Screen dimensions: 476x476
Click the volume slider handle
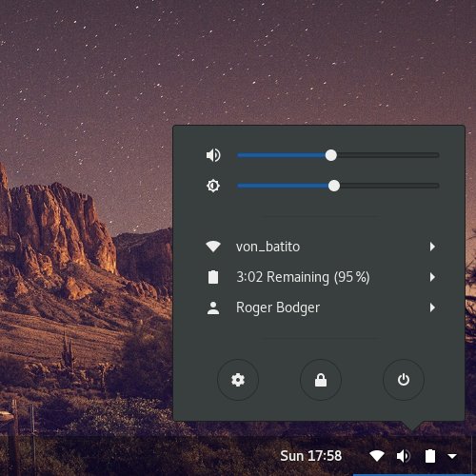(331, 155)
